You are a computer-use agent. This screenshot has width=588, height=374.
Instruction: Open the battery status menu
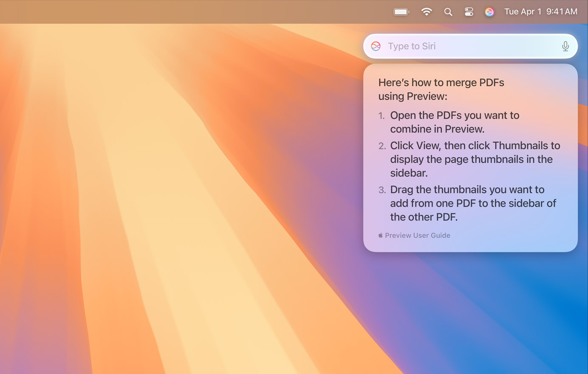(401, 12)
